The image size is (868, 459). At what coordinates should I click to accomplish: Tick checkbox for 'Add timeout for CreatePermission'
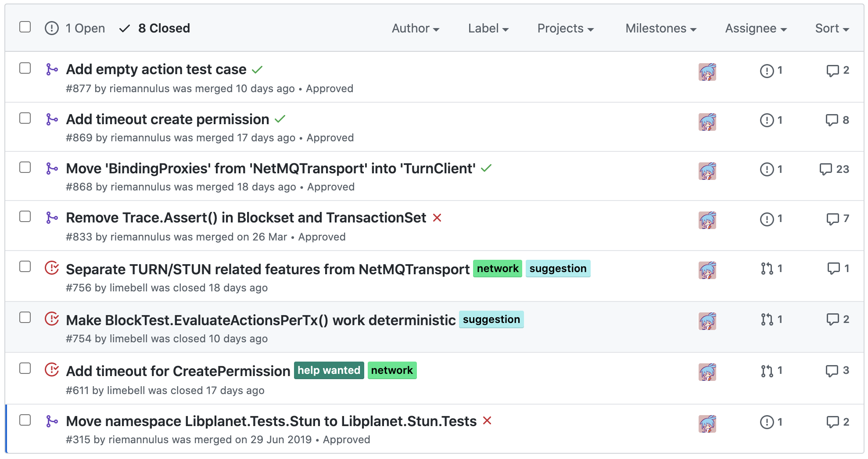pos(25,369)
